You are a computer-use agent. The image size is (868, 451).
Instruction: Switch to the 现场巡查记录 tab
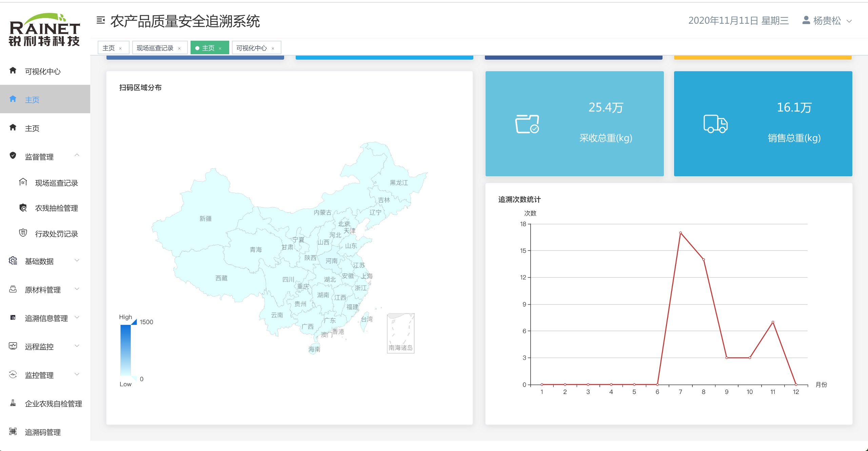click(x=159, y=48)
